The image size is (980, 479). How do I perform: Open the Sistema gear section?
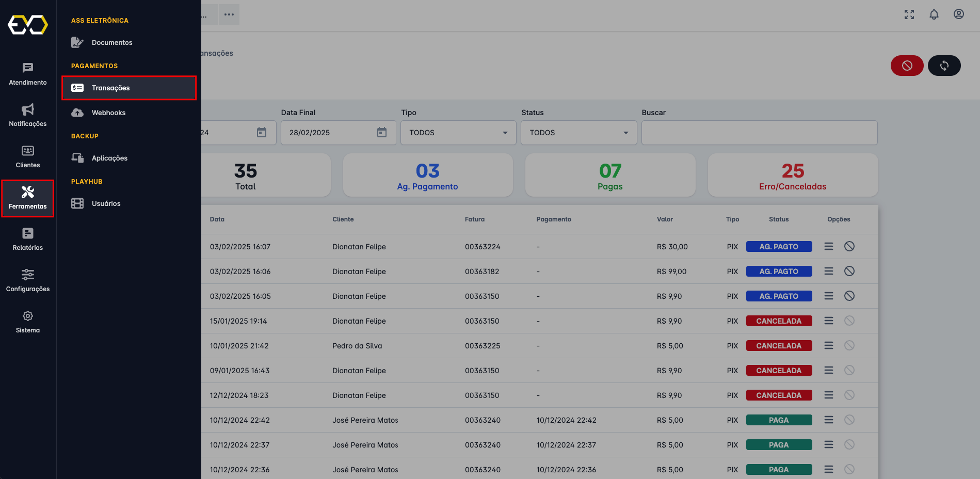point(28,322)
